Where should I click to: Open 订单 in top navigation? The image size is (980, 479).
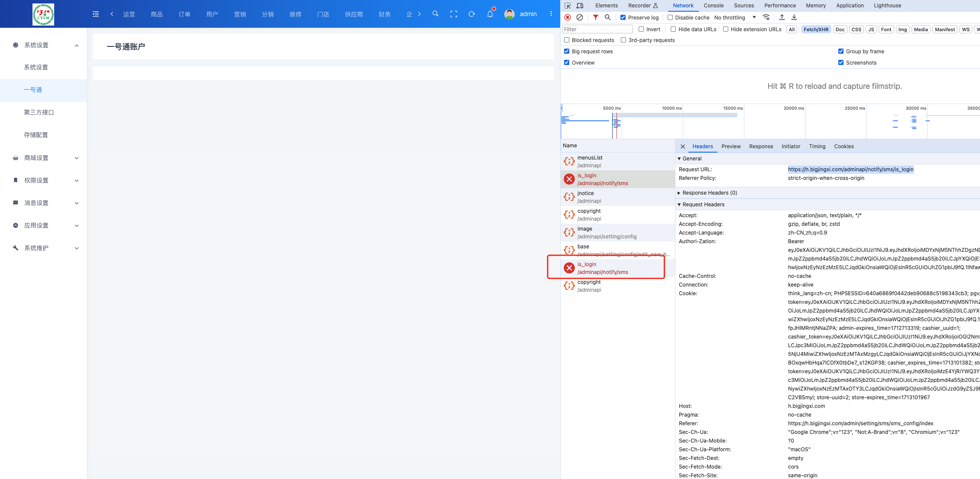coord(185,14)
